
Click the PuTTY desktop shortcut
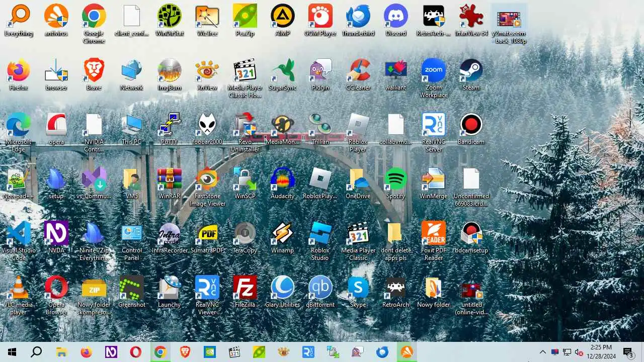click(170, 129)
